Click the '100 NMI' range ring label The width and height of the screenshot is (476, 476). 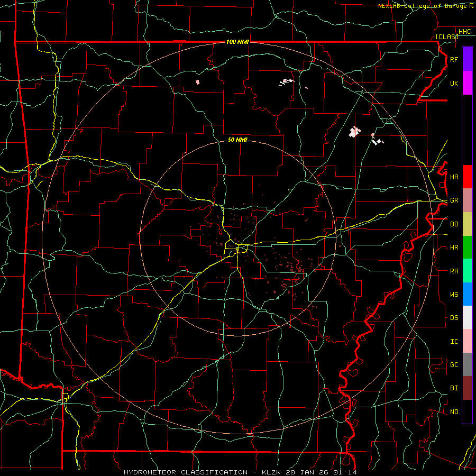237,42
